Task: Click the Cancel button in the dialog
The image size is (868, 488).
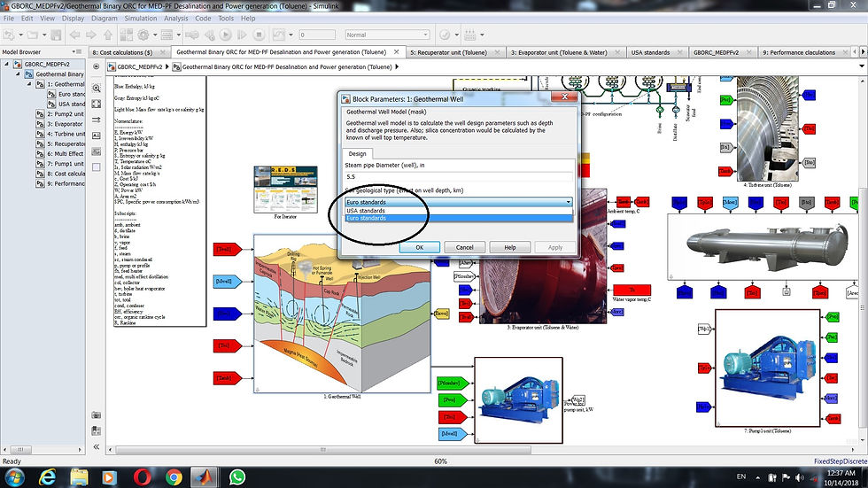Action: [x=464, y=247]
